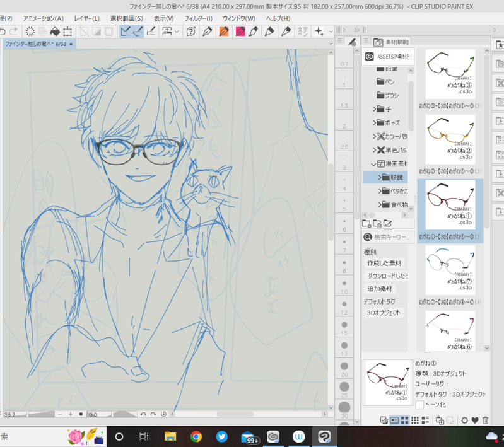Expand the 手 folder

[x=375, y=109]
